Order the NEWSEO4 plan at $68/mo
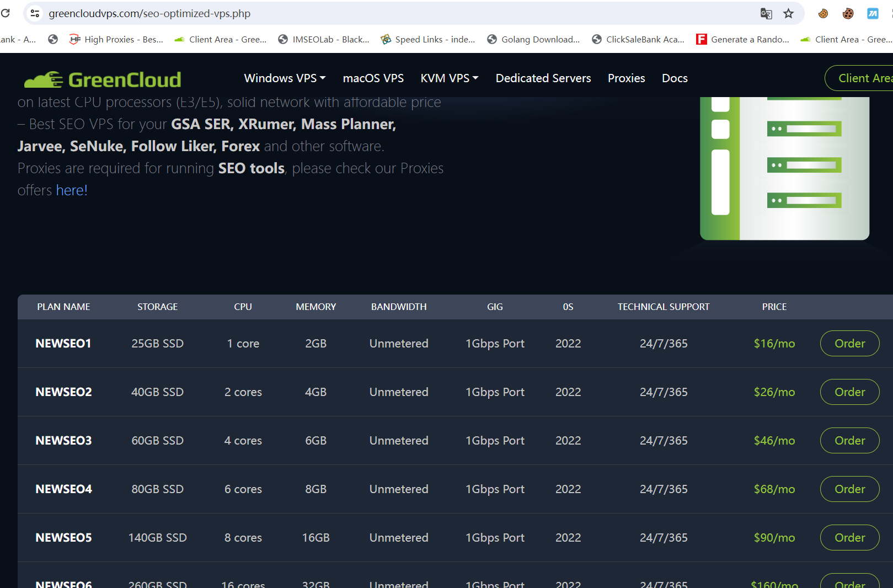This screenshot has width=893, height=588. click(x=849, y=489)
